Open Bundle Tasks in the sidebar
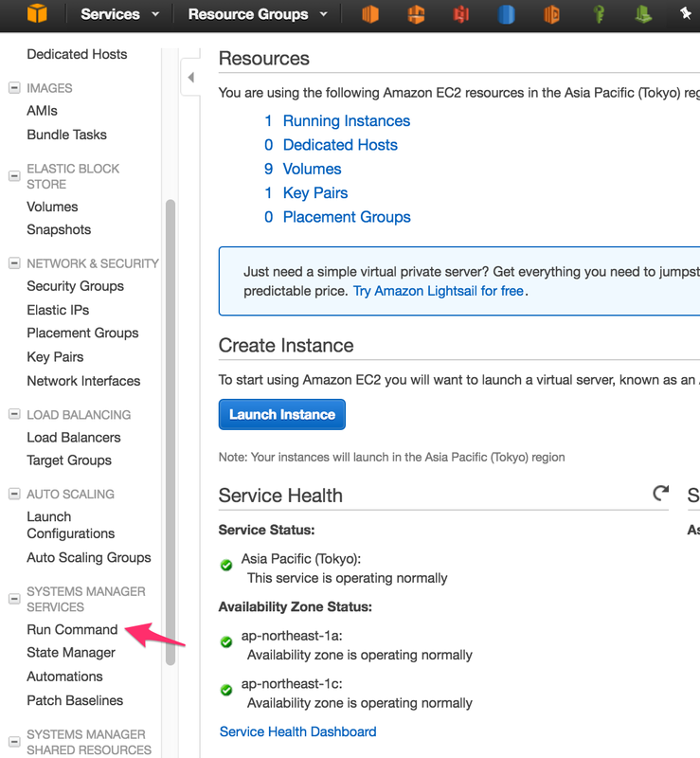This screenshot has height=758, width=700. coord(66,135)
